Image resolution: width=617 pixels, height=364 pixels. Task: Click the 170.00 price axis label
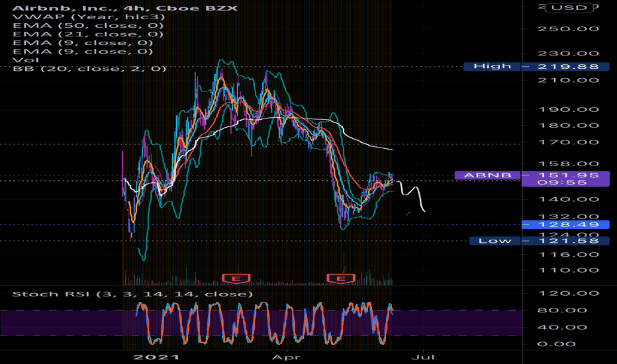568,142
